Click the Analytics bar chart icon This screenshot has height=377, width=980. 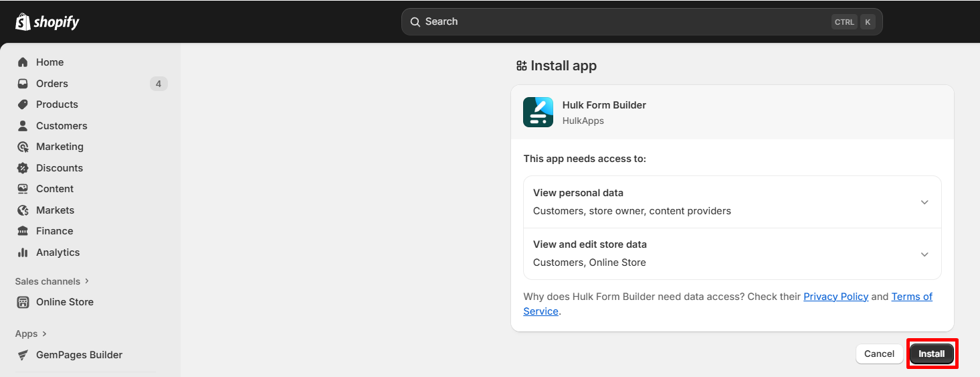pyautogui.click(x=23, y=252)
